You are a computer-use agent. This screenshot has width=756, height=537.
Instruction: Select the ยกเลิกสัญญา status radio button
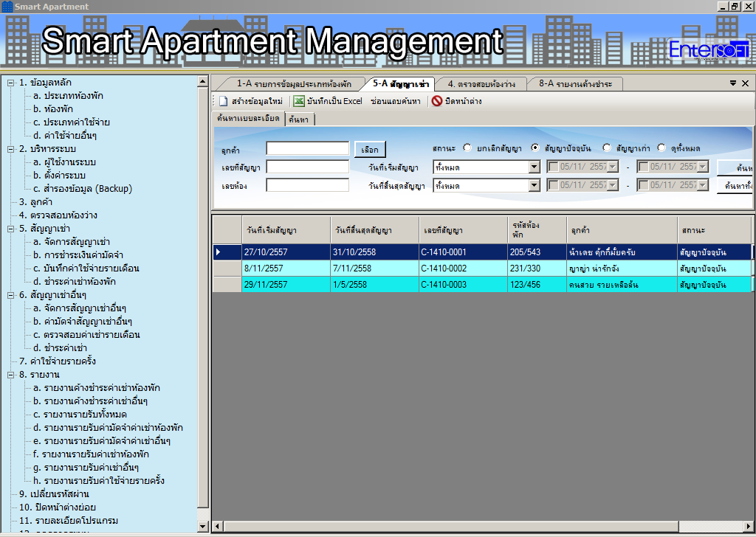[x=467, y=148]
